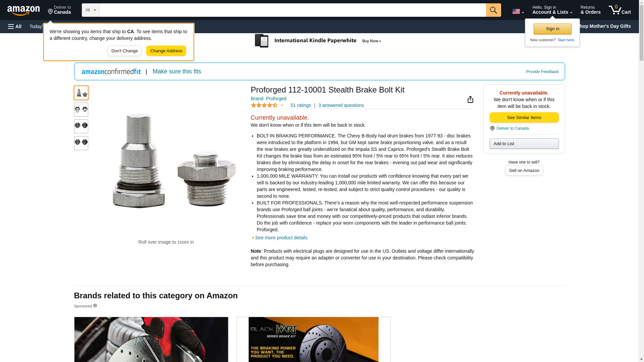Expand the language flag selector
Image resolution: width=644 pixels, height=362 pixels.
coord(518,11)
